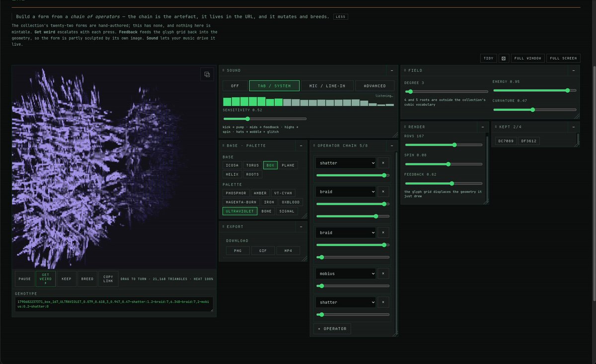Viewport: 596px width, 364px height.
Task: Click the TIDY layout button
Action: pyautogui.click(x=489, y=58)
